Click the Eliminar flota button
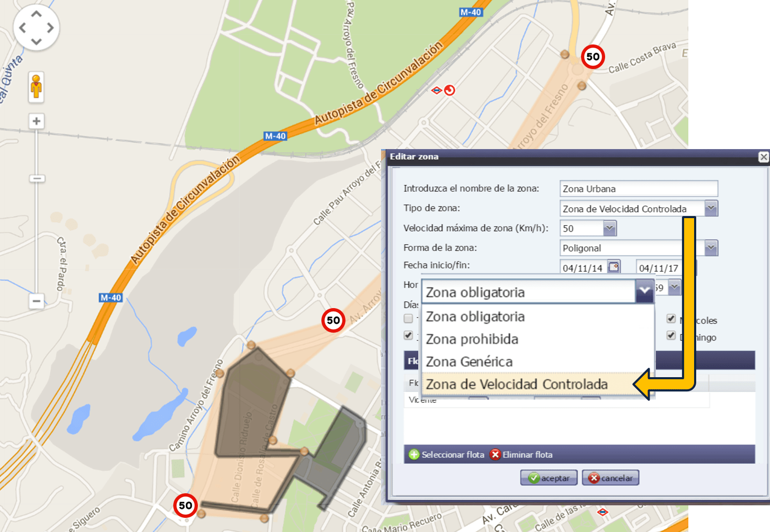The width and height of the screenshot is (770, 532). point(521,455)
